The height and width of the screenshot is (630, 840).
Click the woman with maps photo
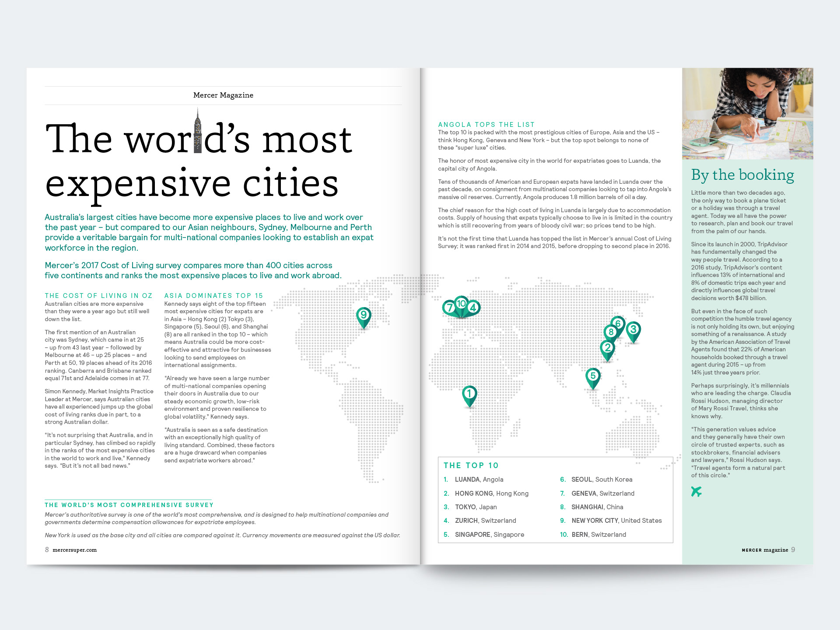(x=747, y=113)
